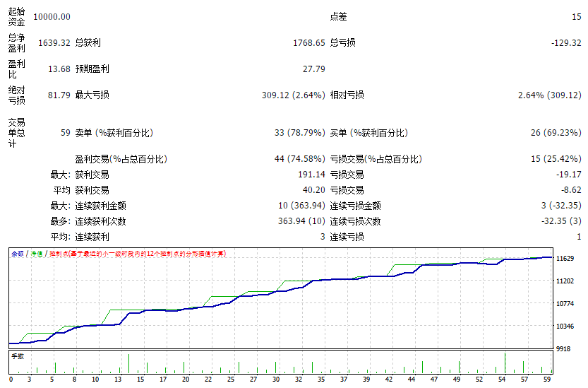Click the 总获利 gross profit label
This screenshot has height=388, width=588.
tap(88, 42)
